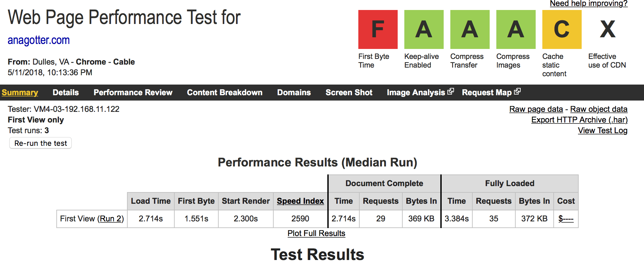Click the Plot Full Results link

click(x=316, y=233)
